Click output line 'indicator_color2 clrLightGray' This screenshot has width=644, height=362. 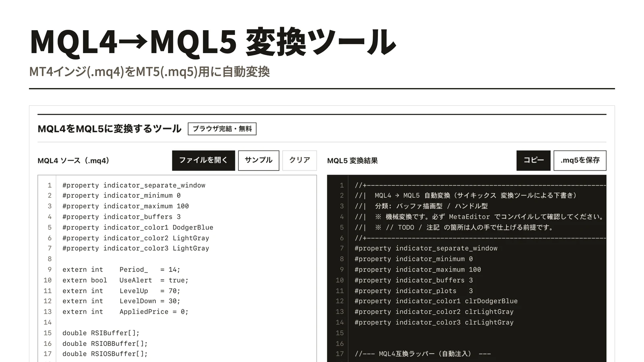coord(434,312)
